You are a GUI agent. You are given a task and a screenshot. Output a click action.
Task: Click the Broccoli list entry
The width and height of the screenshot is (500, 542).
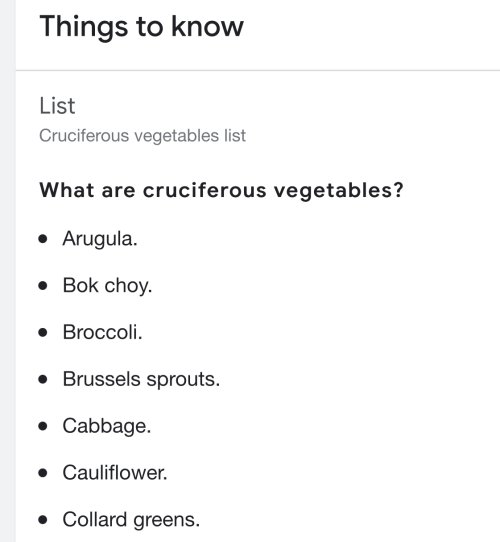[102, 332]
